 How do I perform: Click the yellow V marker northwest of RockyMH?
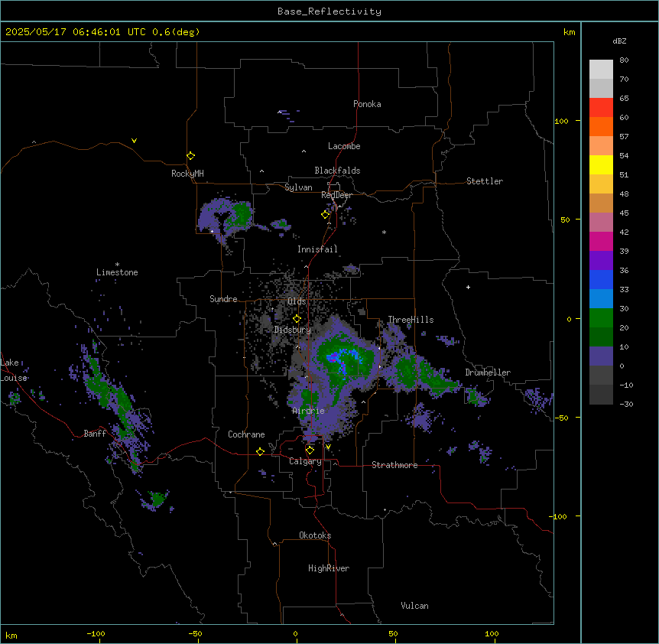[134, 141]
